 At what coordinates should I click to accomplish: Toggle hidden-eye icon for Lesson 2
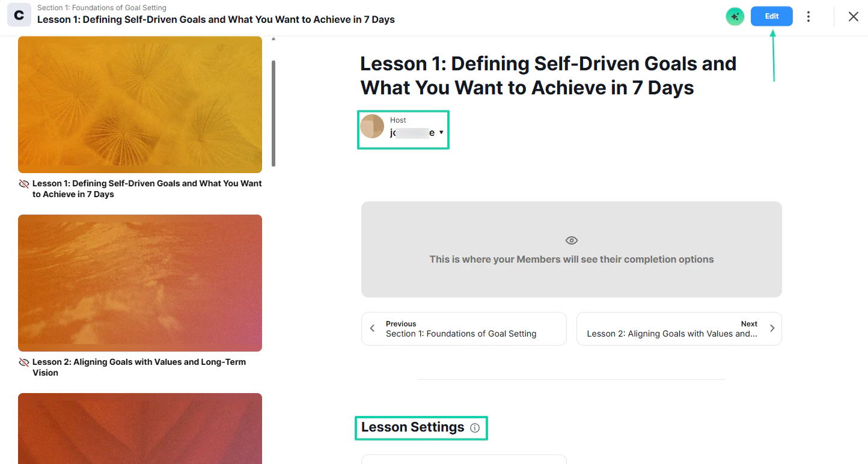coord(24,362)
